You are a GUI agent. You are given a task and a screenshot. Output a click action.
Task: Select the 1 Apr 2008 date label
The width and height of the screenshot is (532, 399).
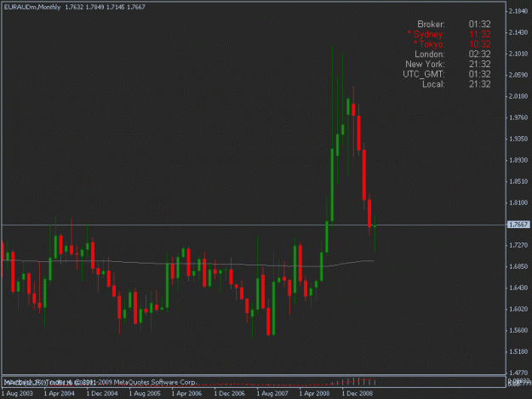tap(314, 393)
